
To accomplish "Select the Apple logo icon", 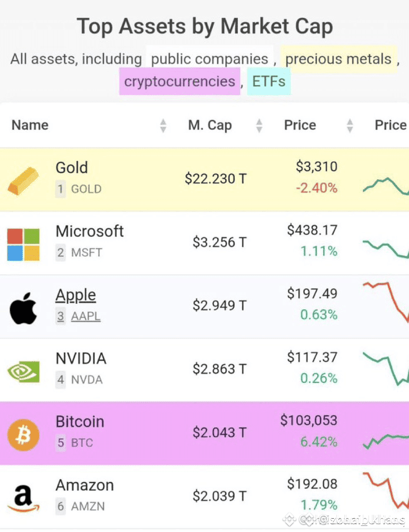I will point(23,308).
